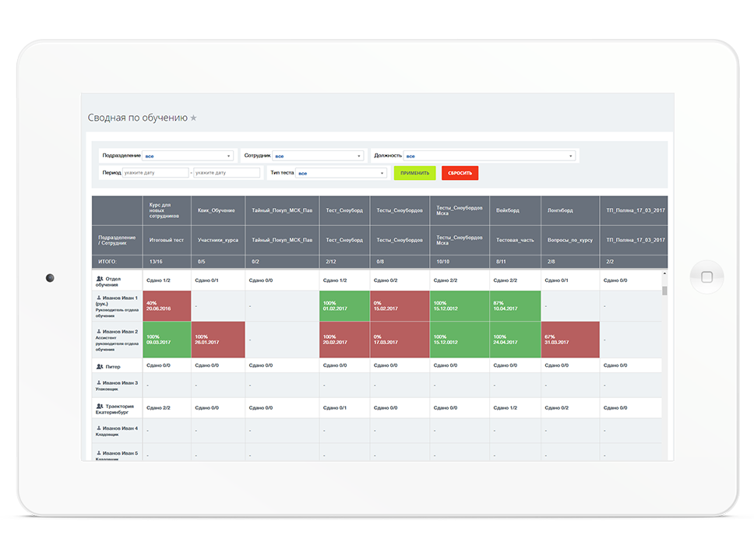Open the Сотрудник dropdown

(x=319, y=156)
